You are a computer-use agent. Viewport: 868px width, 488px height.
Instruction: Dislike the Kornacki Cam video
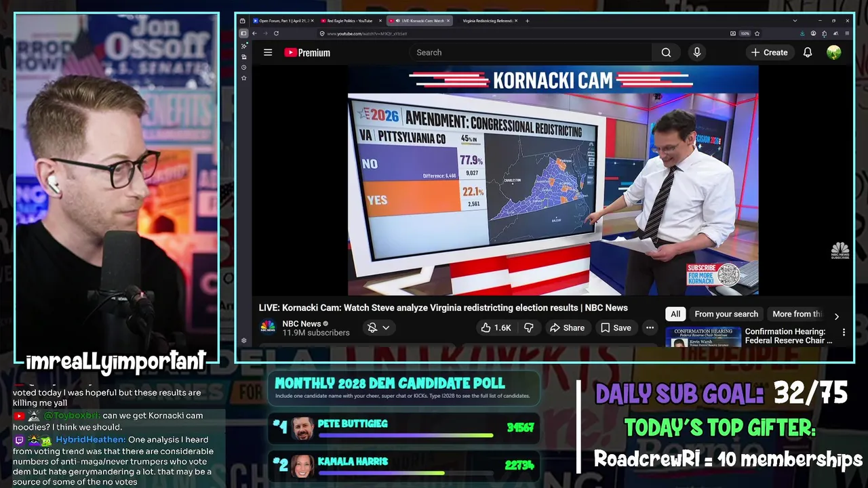(x=529, y=327)
